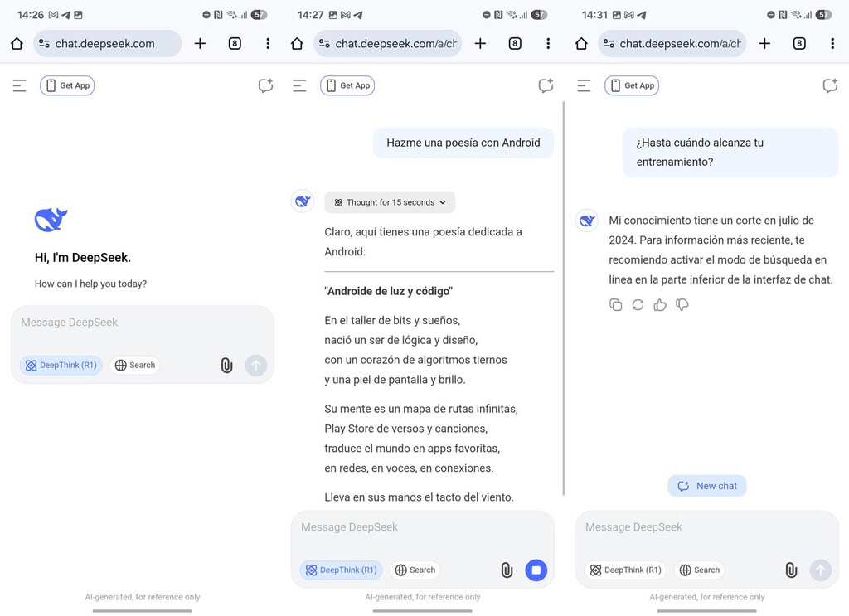Viewport: 849px width, 616px height.
Task: Click the DeepSeek avatar beside cutoff response
Action: click(x=586, y=221)
